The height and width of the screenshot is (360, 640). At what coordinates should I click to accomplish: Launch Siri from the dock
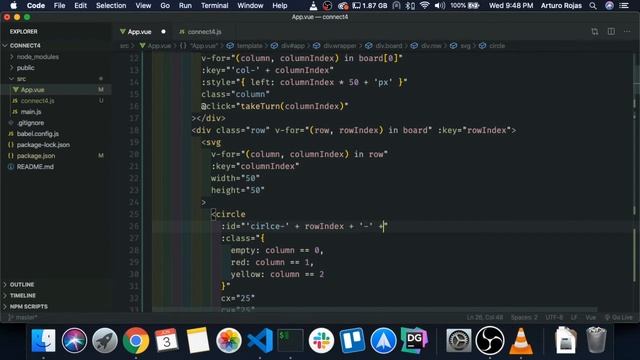[x=74, y=340]
